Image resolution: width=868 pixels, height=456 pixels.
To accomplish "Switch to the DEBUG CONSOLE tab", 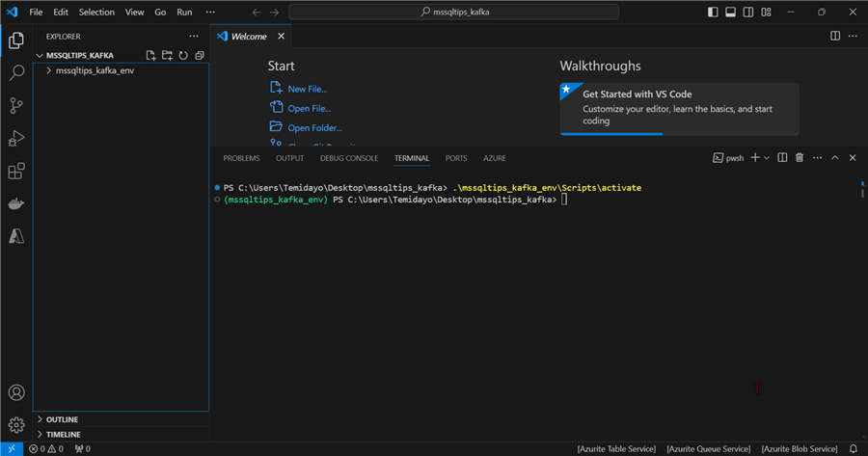I will [x=349, y=158].
